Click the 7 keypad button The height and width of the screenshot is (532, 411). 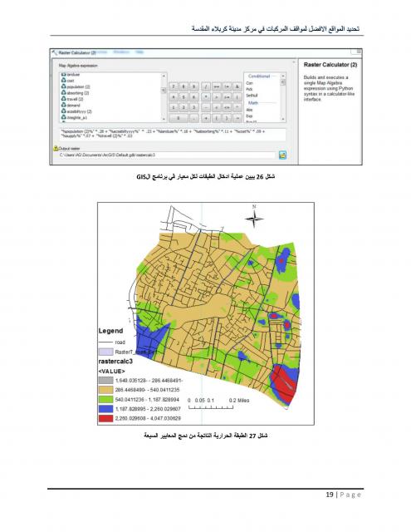click(174, 86)
